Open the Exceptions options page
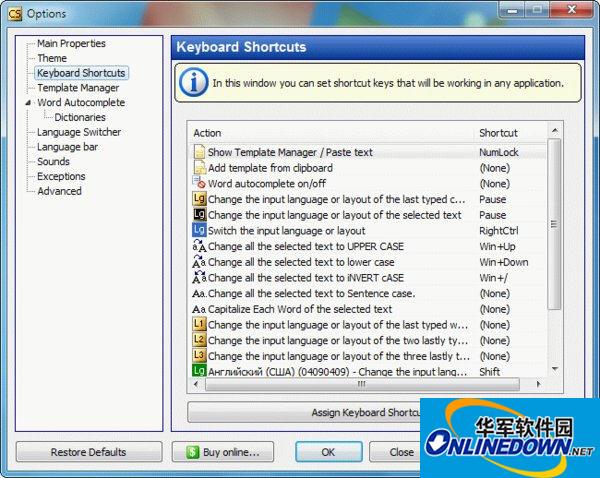 point(61,176)
